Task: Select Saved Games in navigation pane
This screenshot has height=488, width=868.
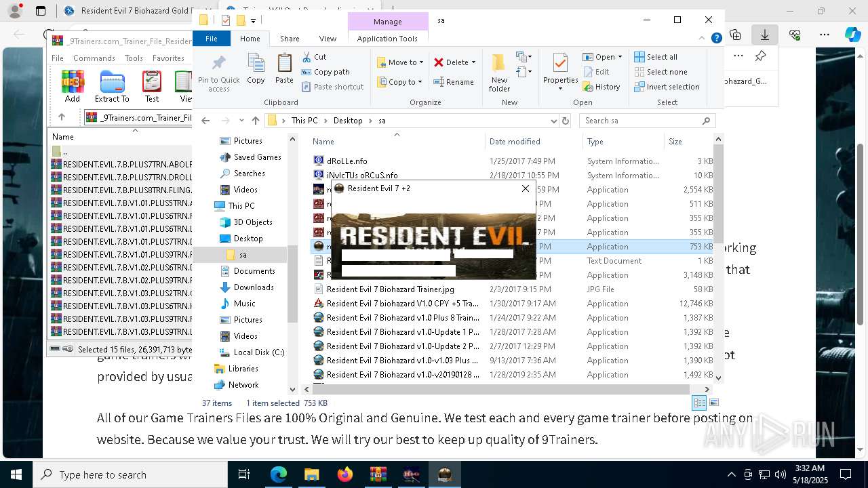Action: [257, 157]
